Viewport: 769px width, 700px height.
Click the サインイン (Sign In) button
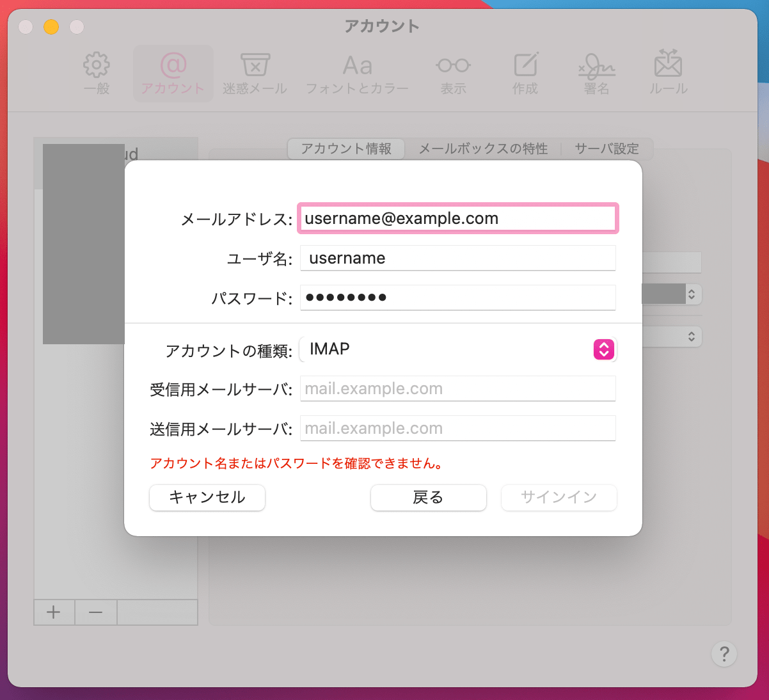pos(559,497)
